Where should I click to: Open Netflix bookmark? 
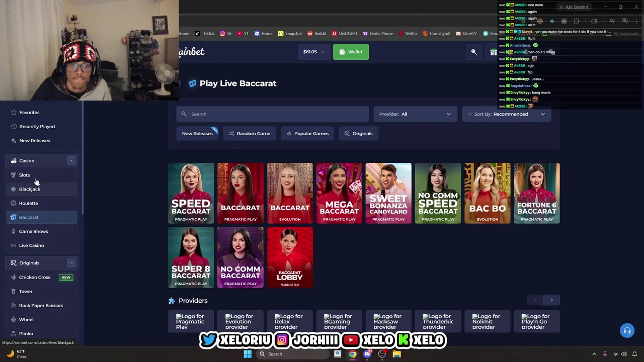click(x=408, y=33)
